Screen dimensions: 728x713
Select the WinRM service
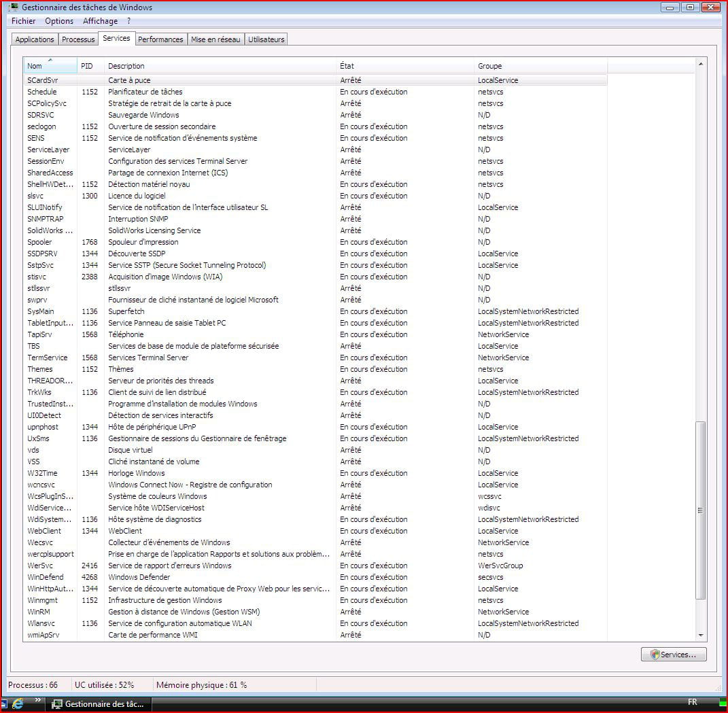(x=315, y=612)
